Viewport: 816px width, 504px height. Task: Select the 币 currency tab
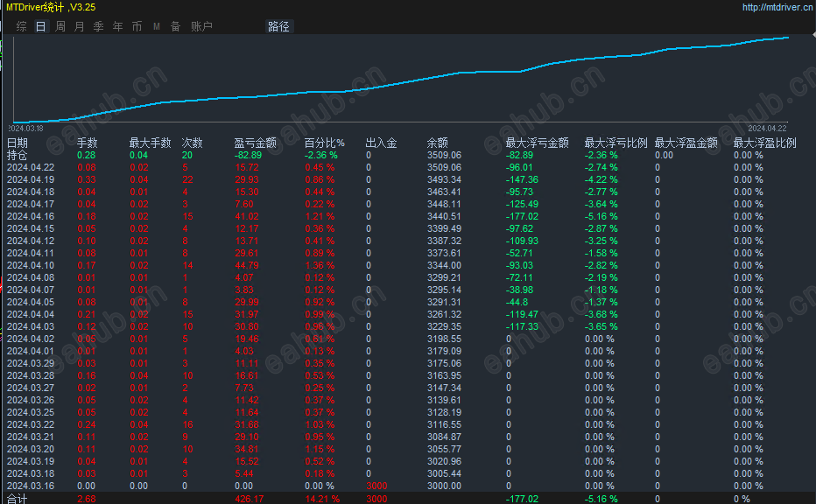[137, 26]
